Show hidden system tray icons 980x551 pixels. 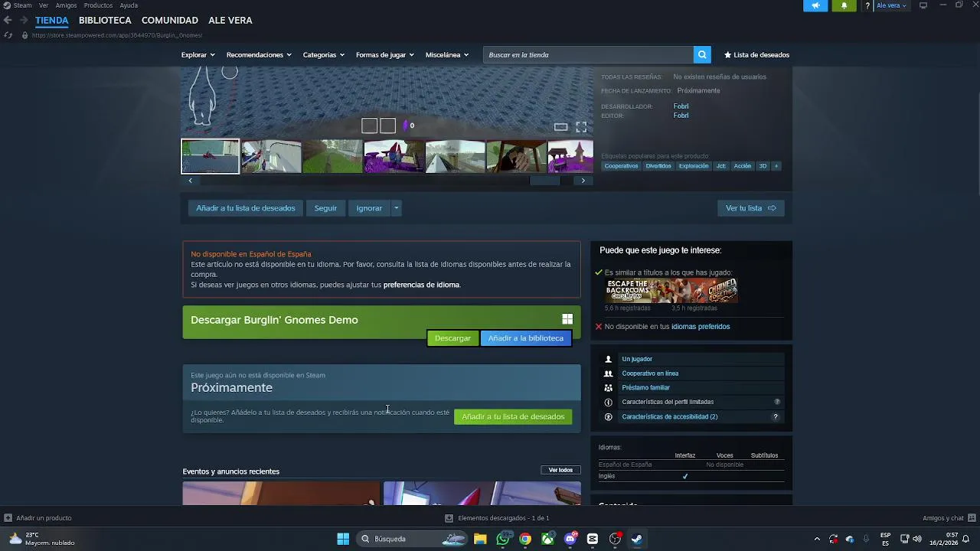(x=817, y=539)
